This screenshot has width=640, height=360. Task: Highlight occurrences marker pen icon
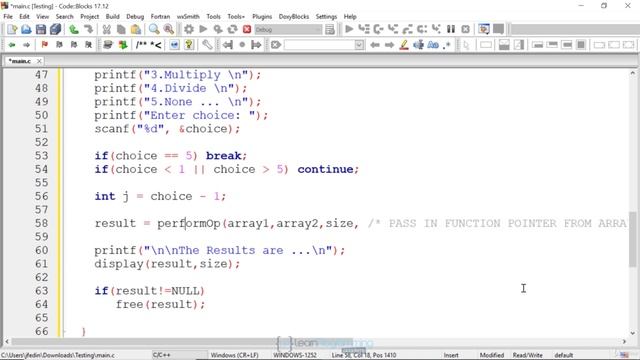(x=404, y=45)
